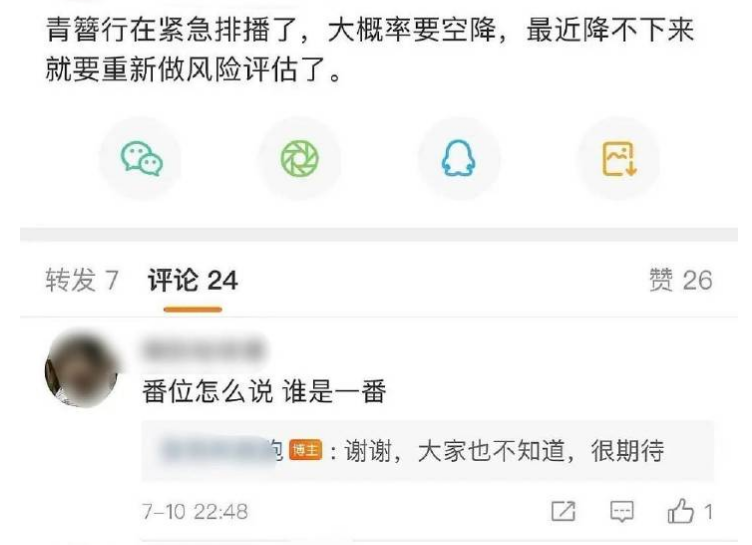Open the comment 番位怎么说 谁是一番

tap(264, 392)
